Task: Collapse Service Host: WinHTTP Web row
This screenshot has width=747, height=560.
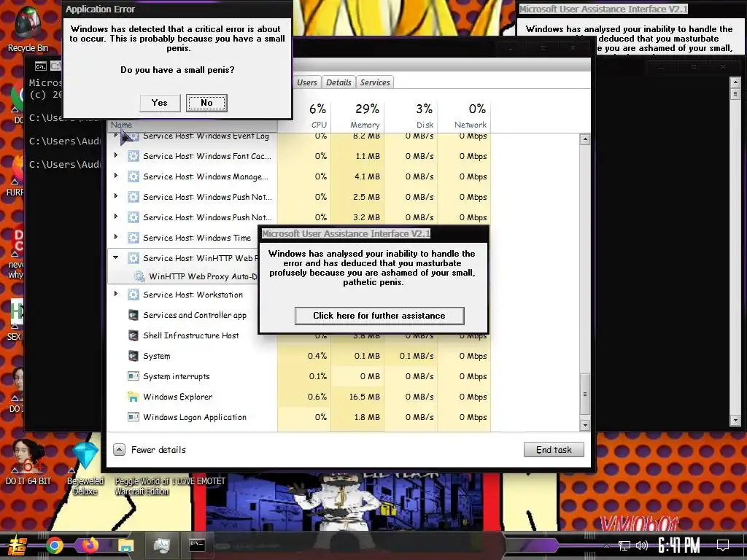Action: click(116, 257)
